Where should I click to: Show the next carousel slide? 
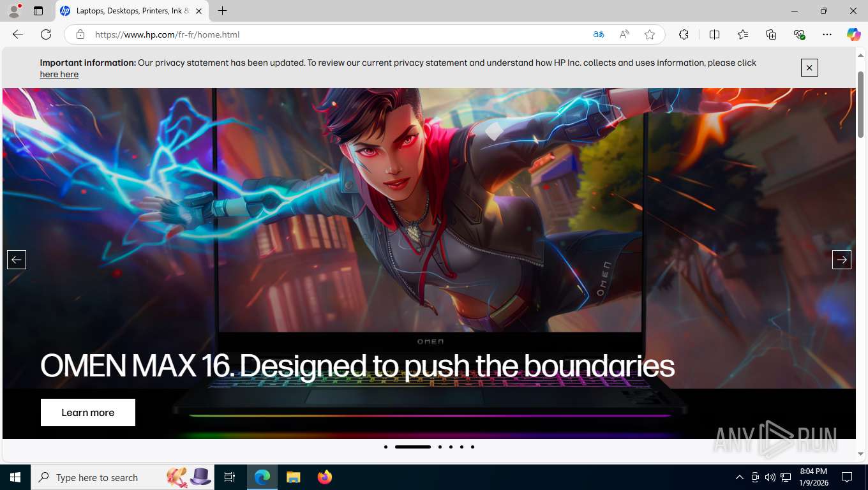842,260
